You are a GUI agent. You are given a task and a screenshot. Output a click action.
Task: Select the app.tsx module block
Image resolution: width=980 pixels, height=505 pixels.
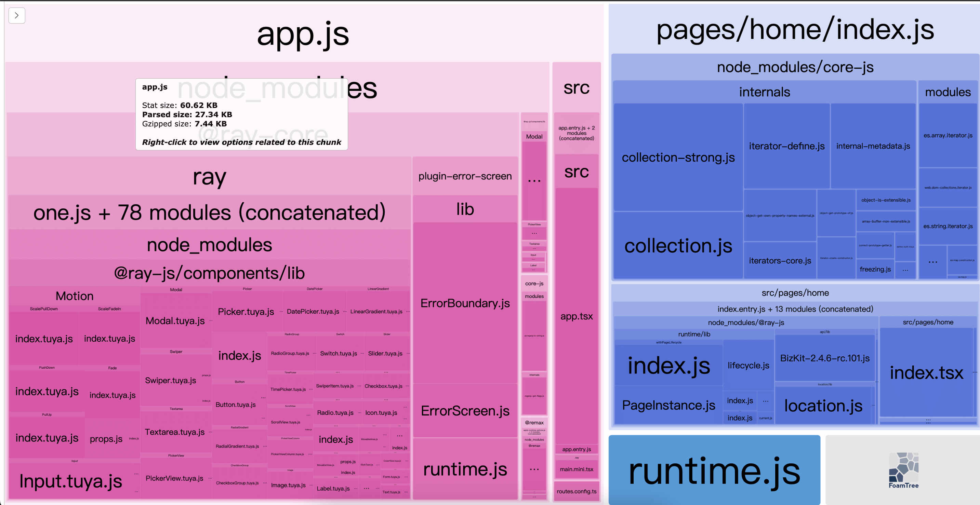tap(577, 316)
